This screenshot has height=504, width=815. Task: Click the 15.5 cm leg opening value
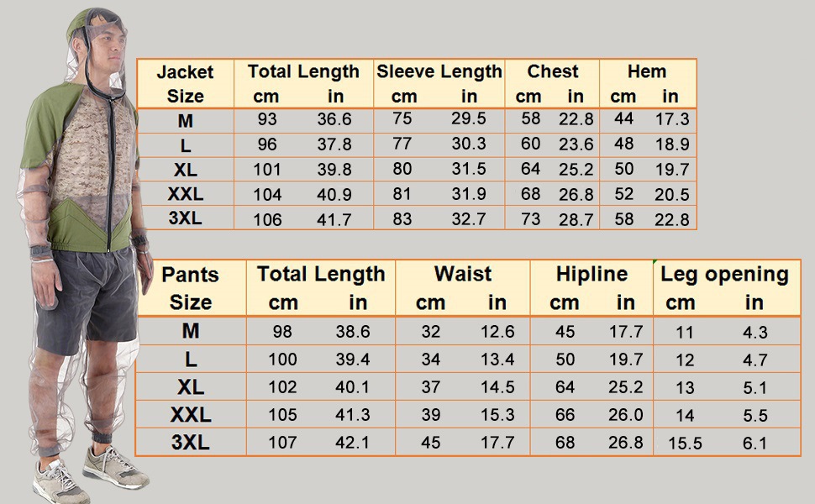click(685, 444)
